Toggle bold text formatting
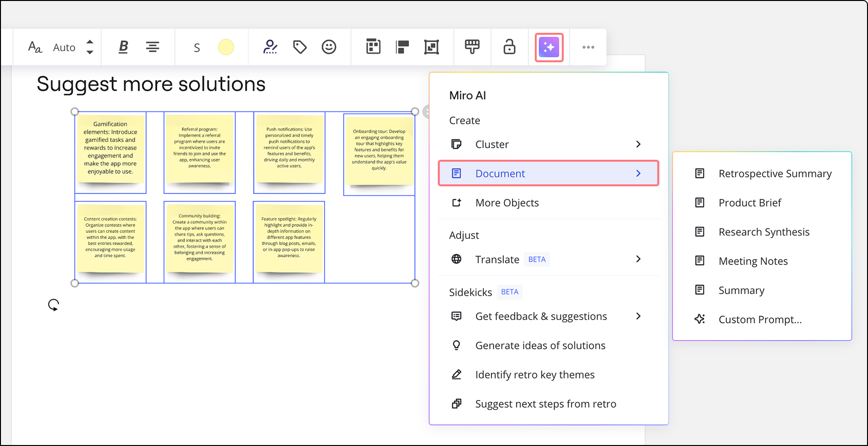Viewport: 868px width, 446px height. (x=123, y=47)
